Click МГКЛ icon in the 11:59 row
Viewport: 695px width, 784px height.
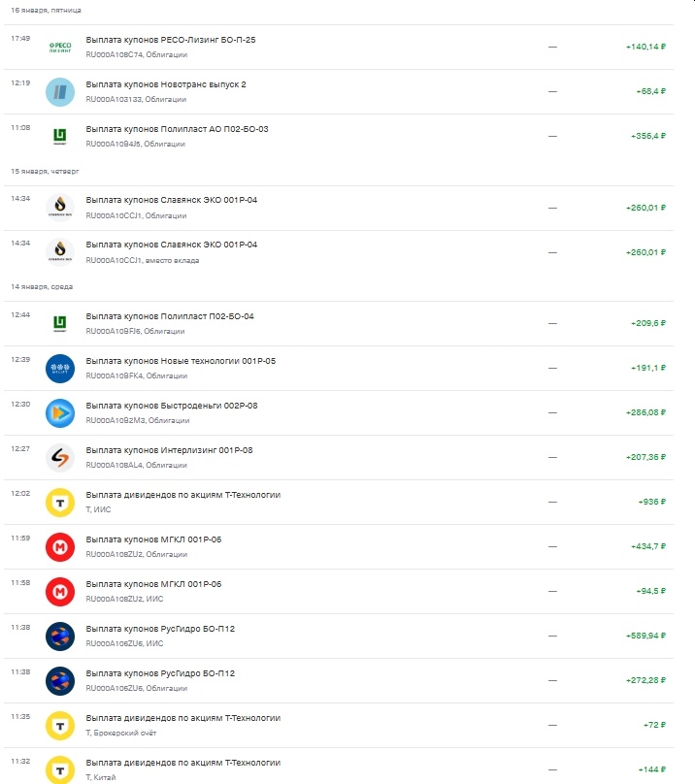point(60,547)
